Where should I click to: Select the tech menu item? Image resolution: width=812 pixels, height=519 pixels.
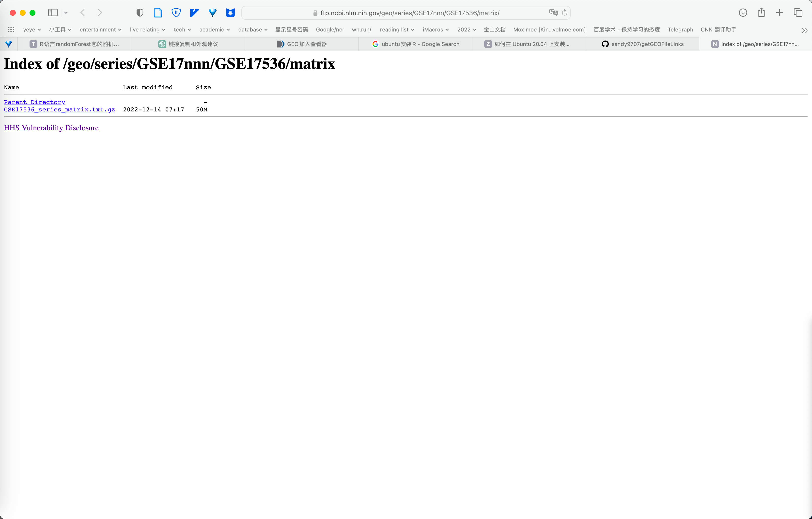[182, 30]
